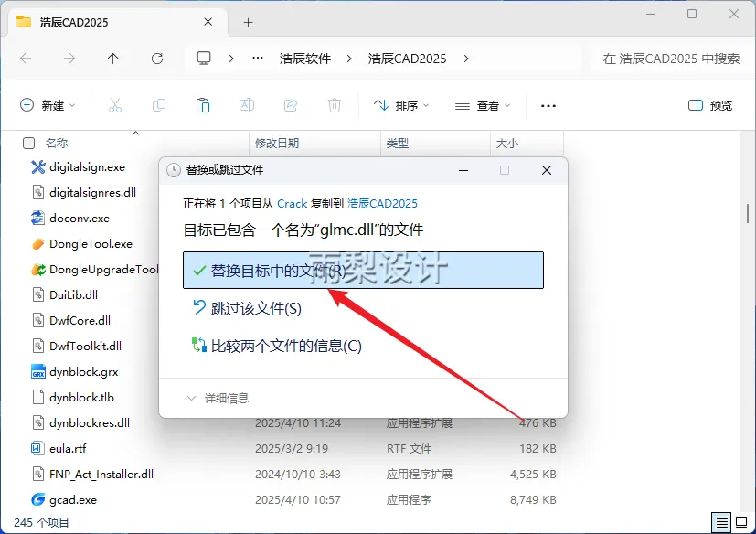Choose 比较两个文件的信息(C)

(x=277, y=346)
